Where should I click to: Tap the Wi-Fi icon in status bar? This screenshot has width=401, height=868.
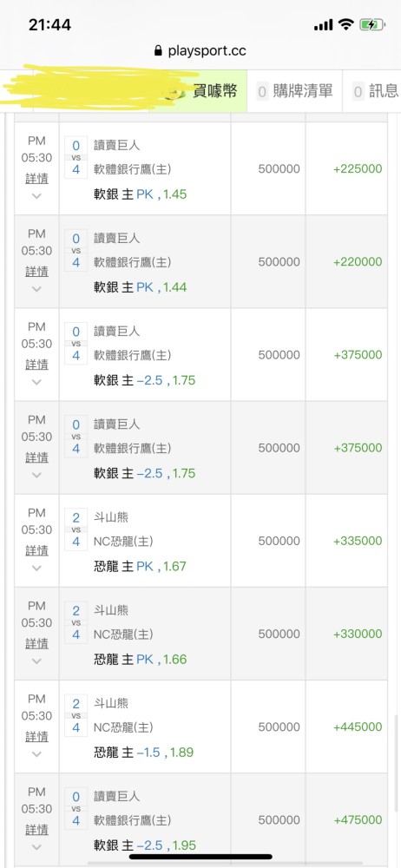tap(346, 24)
